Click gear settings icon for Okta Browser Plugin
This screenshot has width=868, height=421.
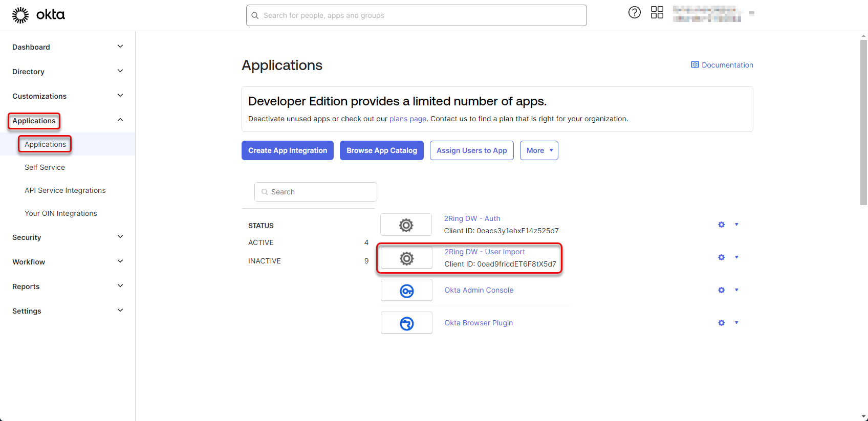coord(721,323)
